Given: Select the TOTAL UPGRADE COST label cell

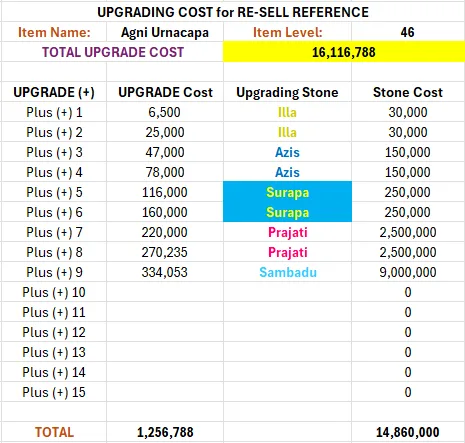Looking at the screenshot, I should (x=112, y=52).
